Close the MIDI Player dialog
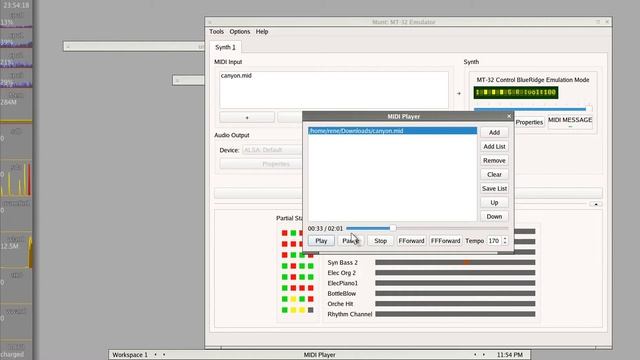Viewport: 640px width, 360px height. click(x=509, y=116)
